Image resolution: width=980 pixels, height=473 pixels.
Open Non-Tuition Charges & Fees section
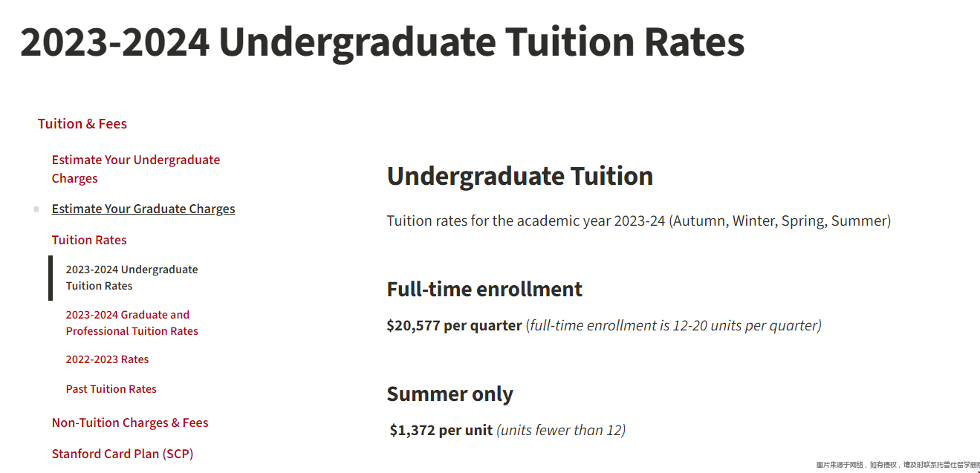pos(130,423)
